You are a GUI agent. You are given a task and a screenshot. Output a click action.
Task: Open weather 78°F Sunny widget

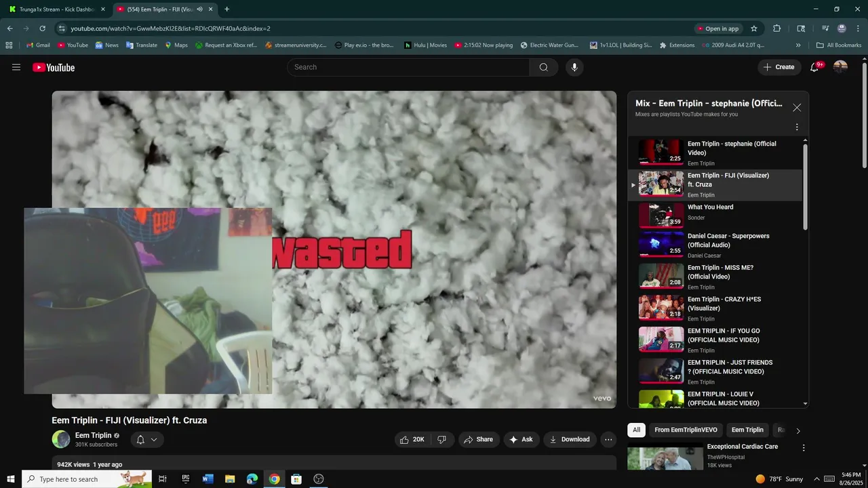click(779, 479)
